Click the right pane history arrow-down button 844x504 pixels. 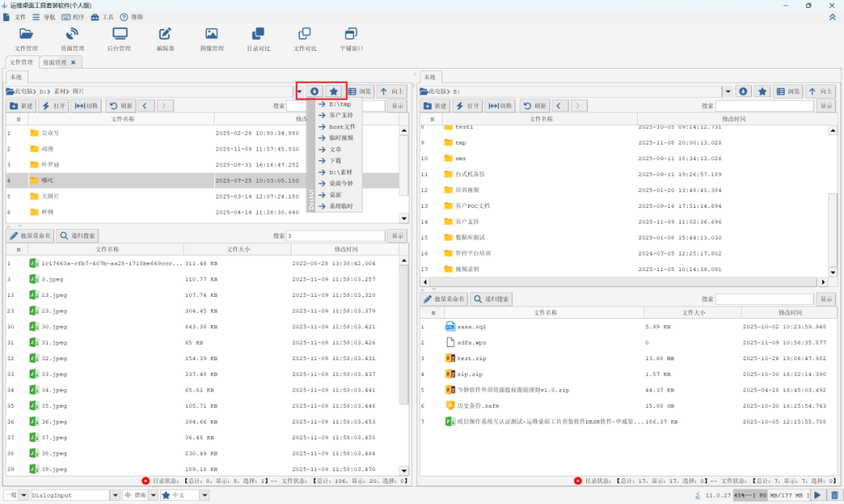coord(743,91)
